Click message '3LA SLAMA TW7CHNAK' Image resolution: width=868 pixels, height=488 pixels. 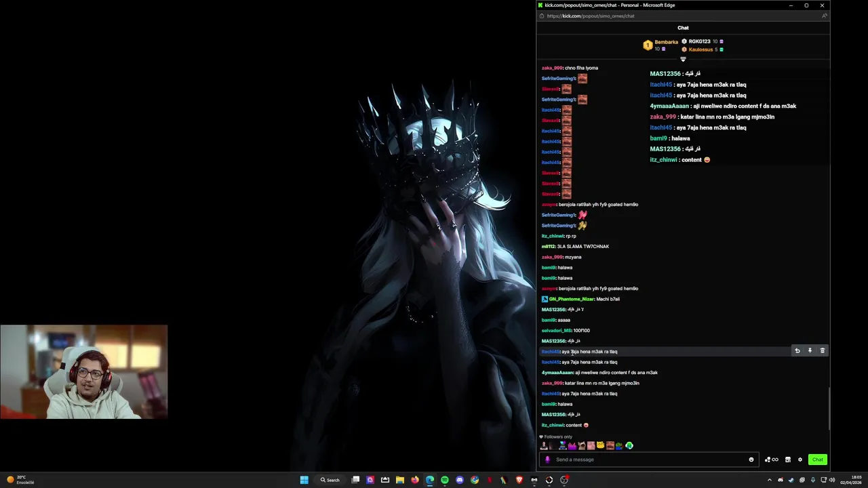coord(583,247)
